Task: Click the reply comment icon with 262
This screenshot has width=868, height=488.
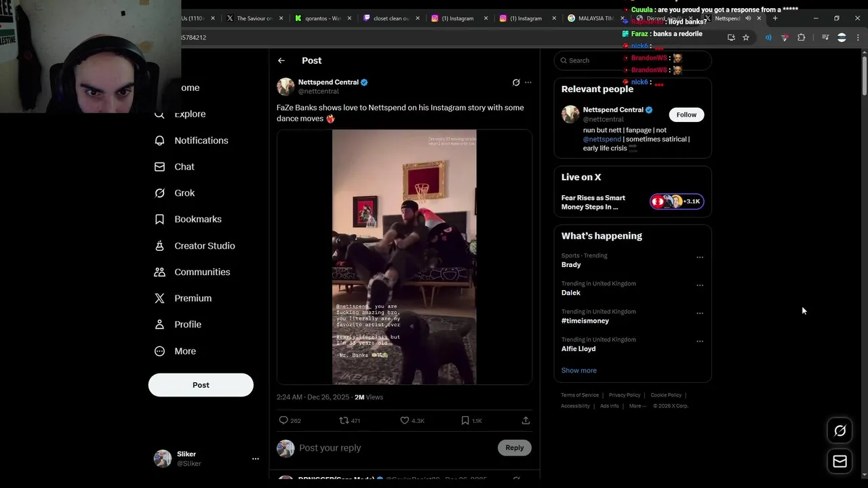Action: click(283, 420)
